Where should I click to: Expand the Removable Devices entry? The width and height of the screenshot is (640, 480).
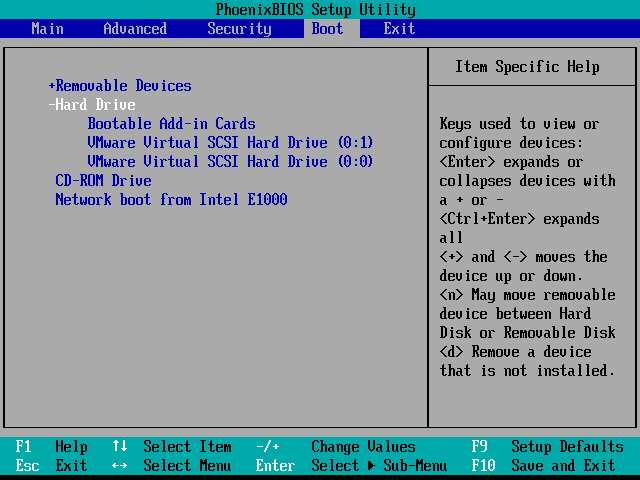click(x=120, y=86)
